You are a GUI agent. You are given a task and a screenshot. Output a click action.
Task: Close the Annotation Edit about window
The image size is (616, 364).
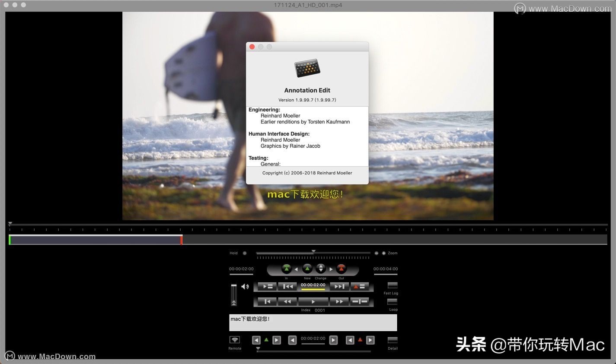click(252, 47)
